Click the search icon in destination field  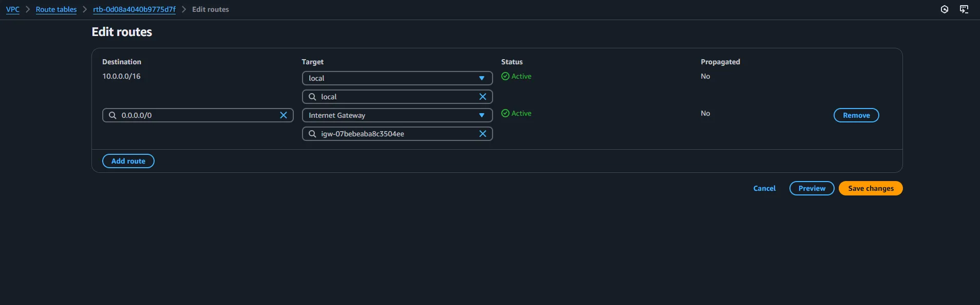coord(112,115)
